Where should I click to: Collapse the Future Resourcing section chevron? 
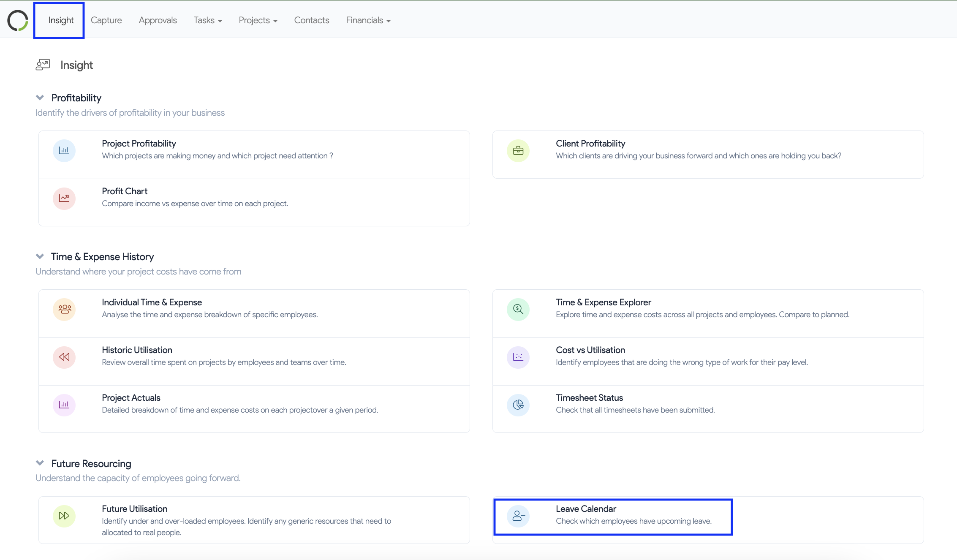click(40, 463)
